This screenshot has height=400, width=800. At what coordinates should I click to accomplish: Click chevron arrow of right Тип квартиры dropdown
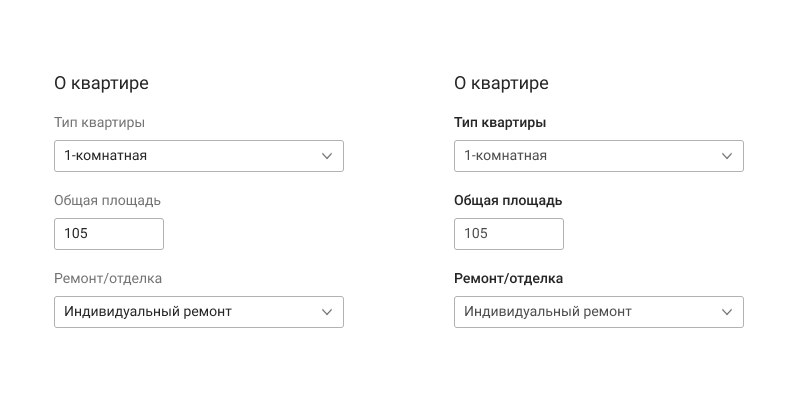(727, 156)
